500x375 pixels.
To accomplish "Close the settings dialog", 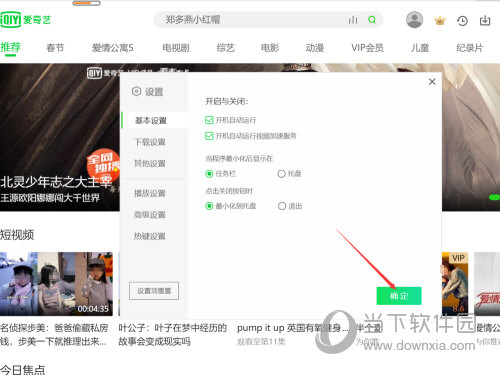I will [432, 82].
